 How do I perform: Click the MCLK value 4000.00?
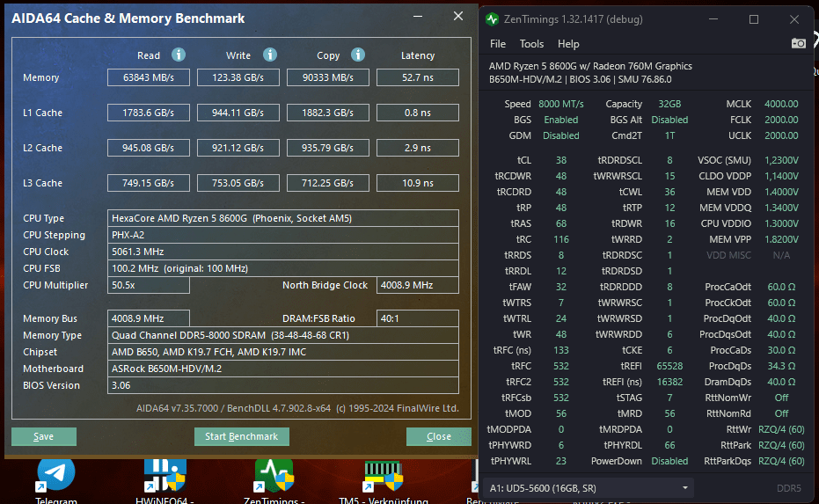point(781,104)
